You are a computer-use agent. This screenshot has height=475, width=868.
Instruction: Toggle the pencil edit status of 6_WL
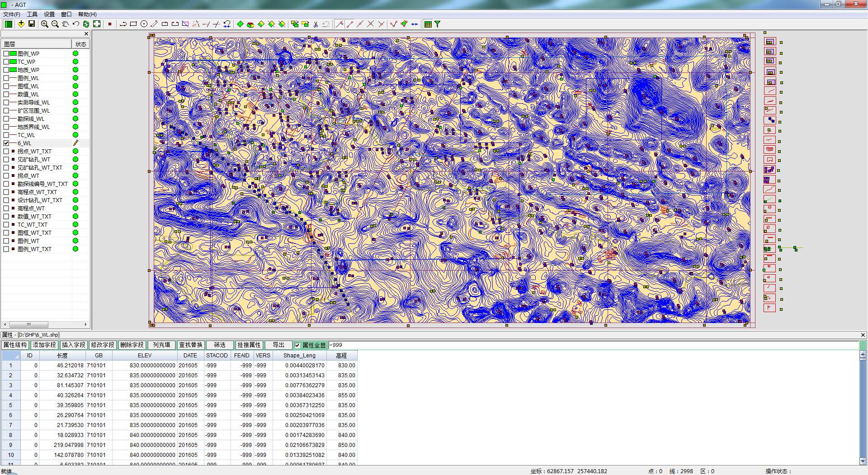[75, 143]
